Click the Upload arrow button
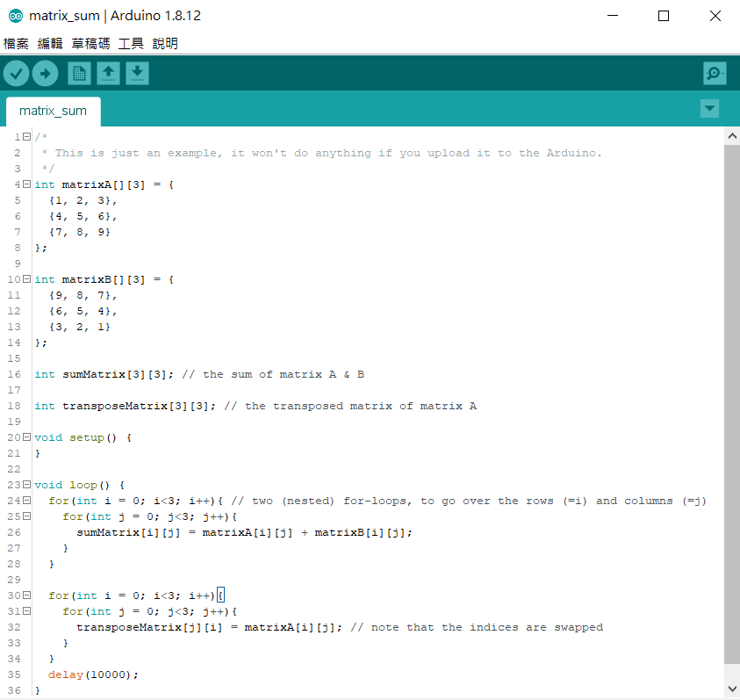740x700 pixels. [x=46, y=74]
